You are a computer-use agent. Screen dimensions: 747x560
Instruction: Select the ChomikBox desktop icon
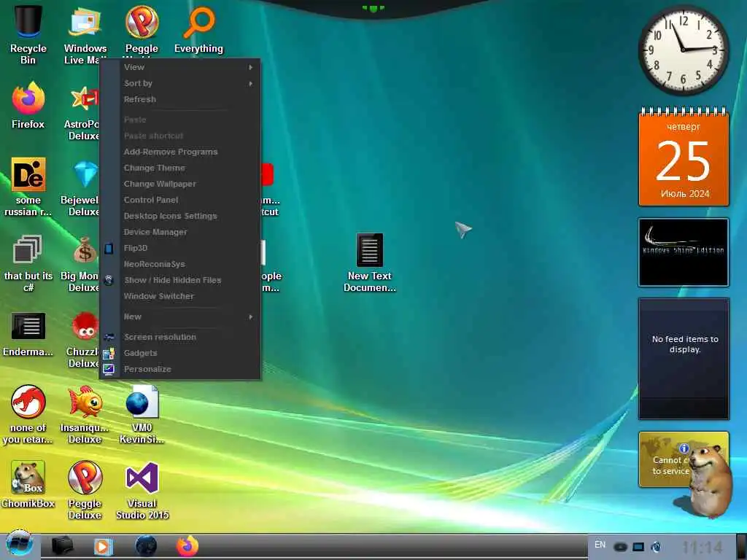(x=28, y=484)
